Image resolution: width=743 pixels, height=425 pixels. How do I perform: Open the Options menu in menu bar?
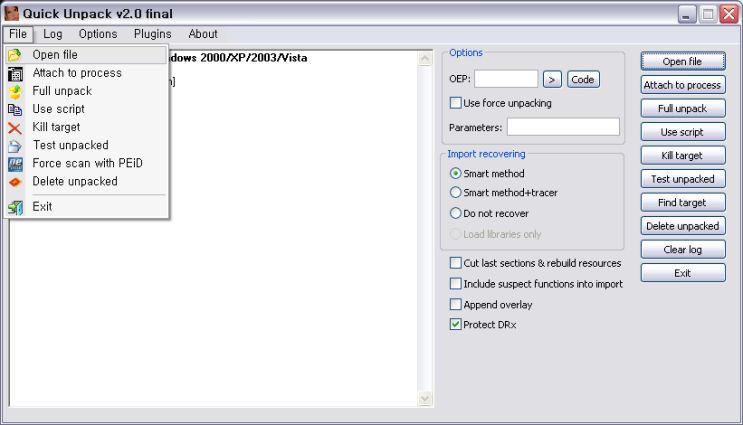pos(98,34)
